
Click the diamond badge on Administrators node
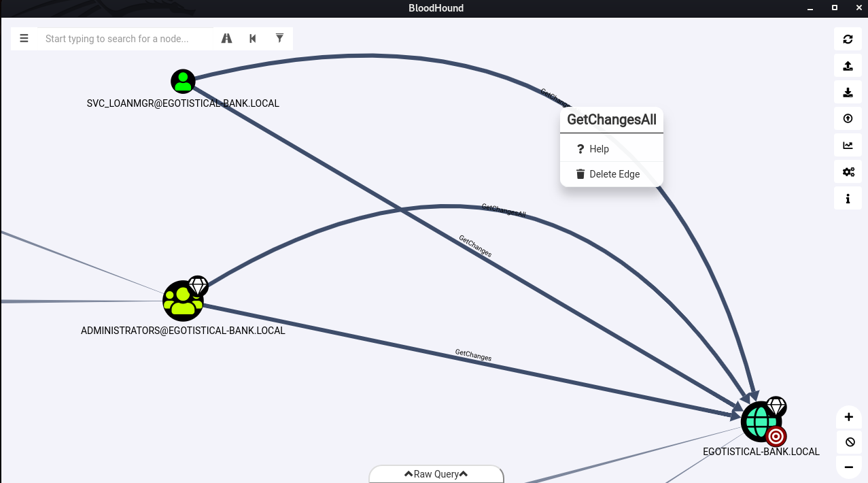(198, 286)
